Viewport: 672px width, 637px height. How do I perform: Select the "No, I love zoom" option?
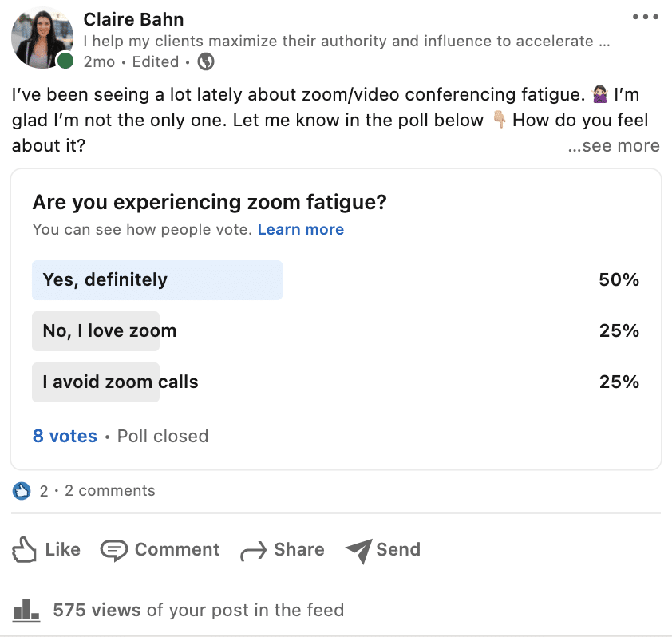click(x=109, y=331)
